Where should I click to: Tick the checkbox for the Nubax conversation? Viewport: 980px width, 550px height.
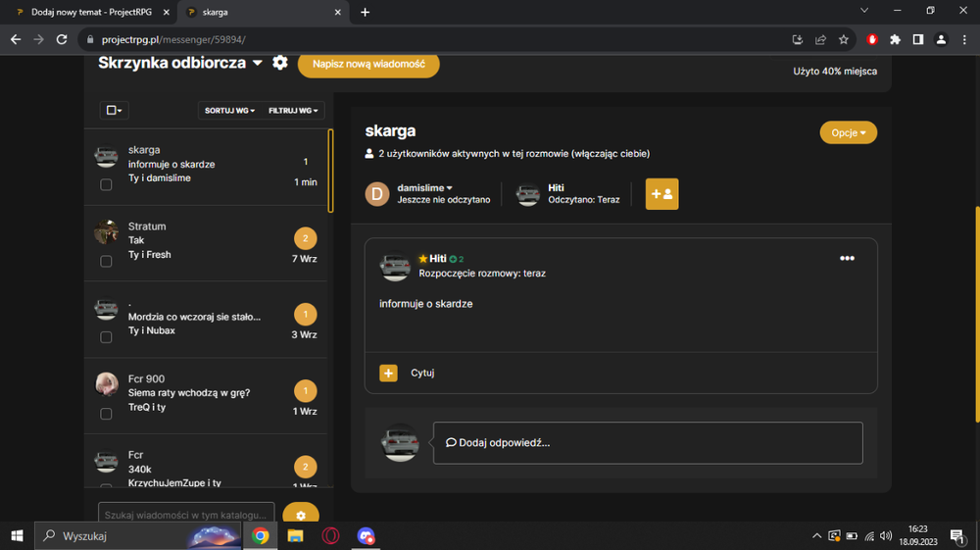pyautogui.click(x=106, y=337)
